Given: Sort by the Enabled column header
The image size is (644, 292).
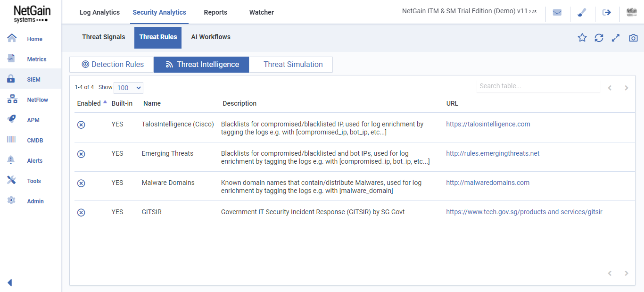Looking at the screenshot, I should pos(89,103).
